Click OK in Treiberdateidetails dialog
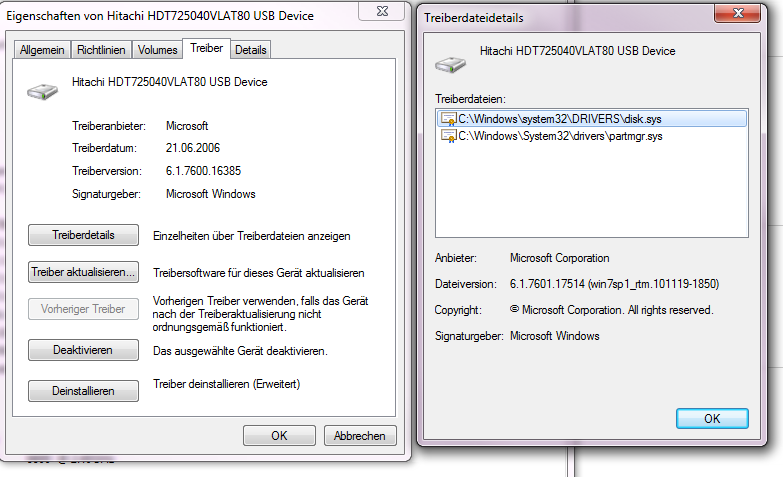This screenshot has width=783, height=477. coord(712,419)
